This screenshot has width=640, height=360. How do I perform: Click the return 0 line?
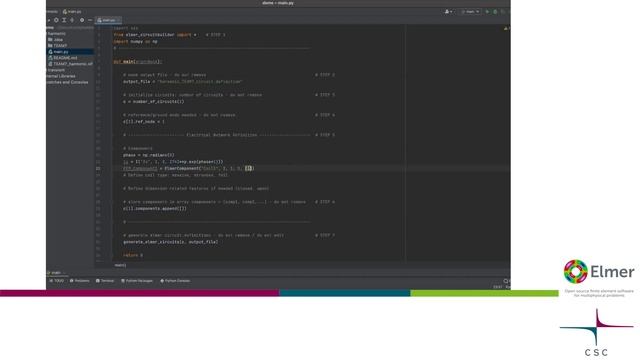coord(133,256)
